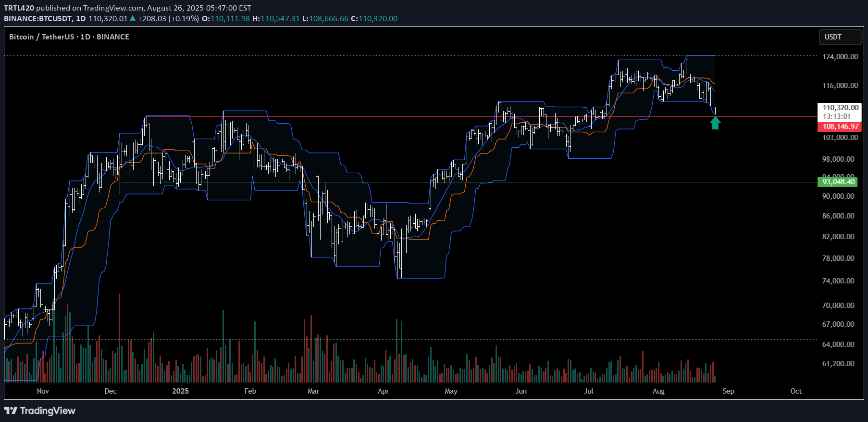
Task: Click the Nov label on time axis
Action: tap(43, 391)
